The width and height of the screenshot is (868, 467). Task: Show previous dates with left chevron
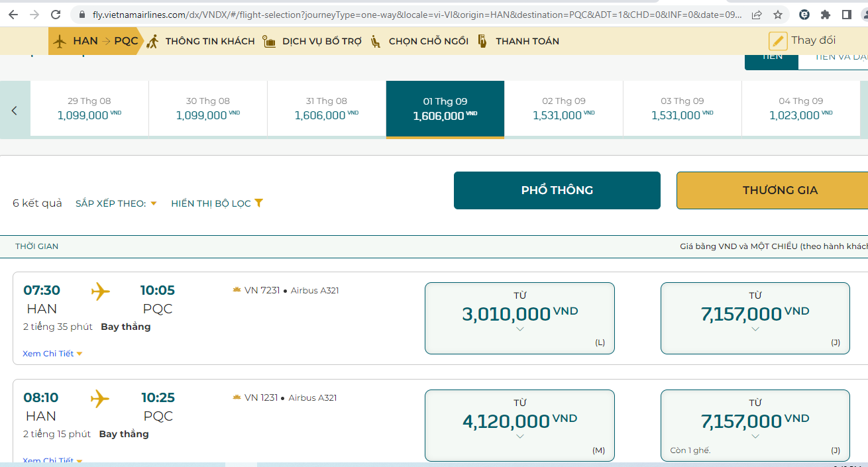(x=15, y=111)
